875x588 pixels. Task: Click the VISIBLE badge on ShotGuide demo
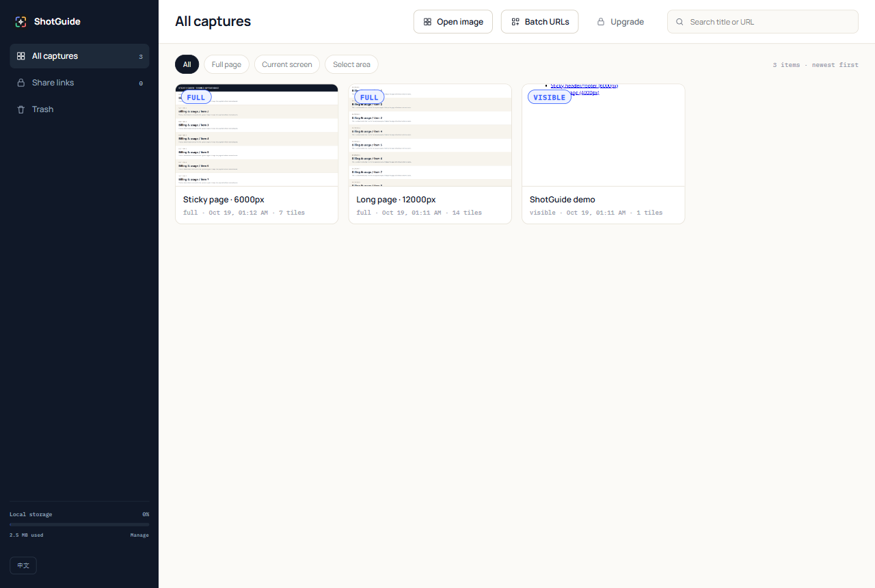(550, 98)
